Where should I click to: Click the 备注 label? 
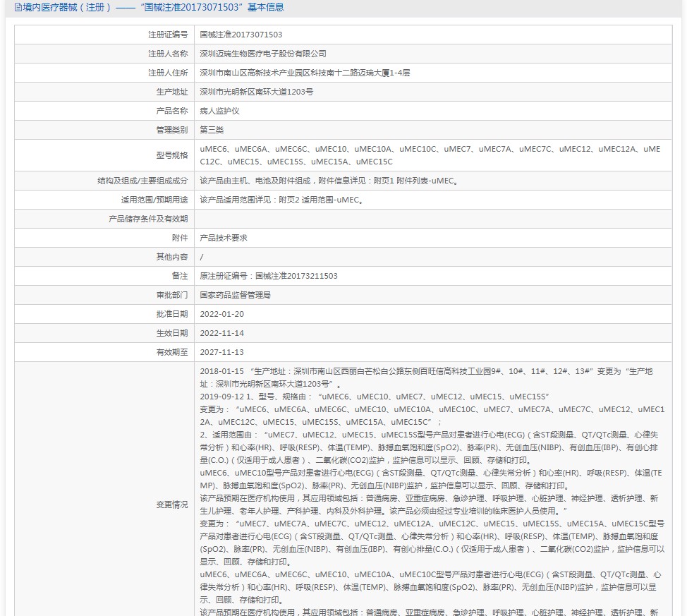pos(180,276)
